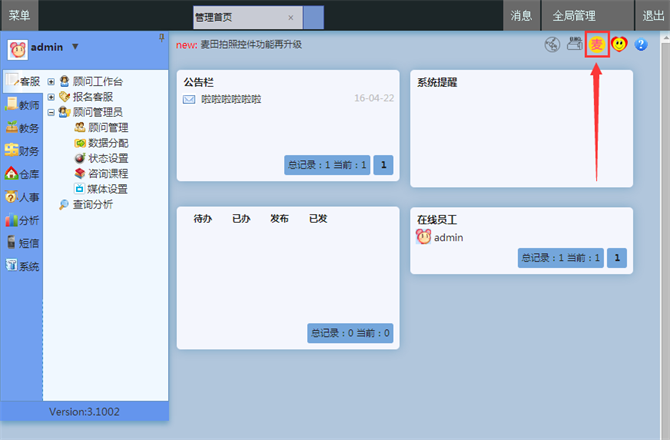Select the 短信 sidebar module
The width and height of the screenshot is (670, 440).
[23, 243]
